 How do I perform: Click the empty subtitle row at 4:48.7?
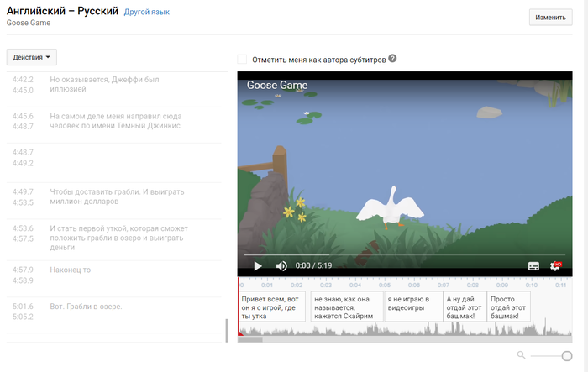tap(118, 158)
